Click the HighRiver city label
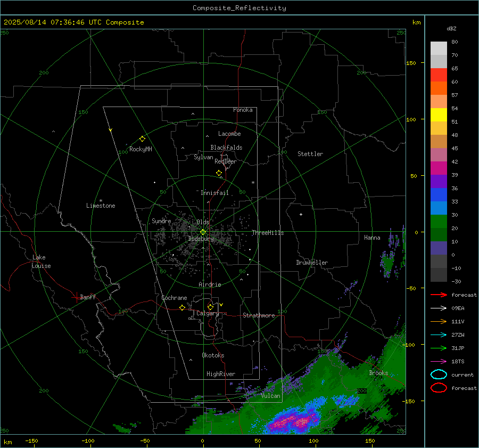Image resolution: width=479 pixels, height=448 pixels. pyautogui.click(x=220, y=374)
